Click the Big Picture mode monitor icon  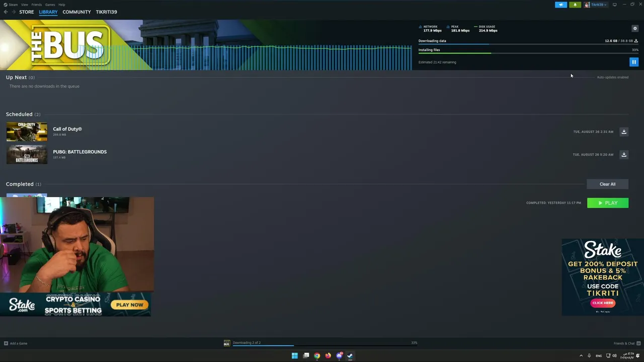tap(614, 5)
